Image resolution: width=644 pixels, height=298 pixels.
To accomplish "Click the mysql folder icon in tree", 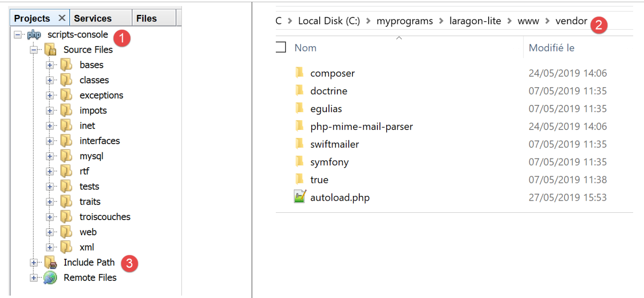I will pyautogui.click(x=66, y=156).
